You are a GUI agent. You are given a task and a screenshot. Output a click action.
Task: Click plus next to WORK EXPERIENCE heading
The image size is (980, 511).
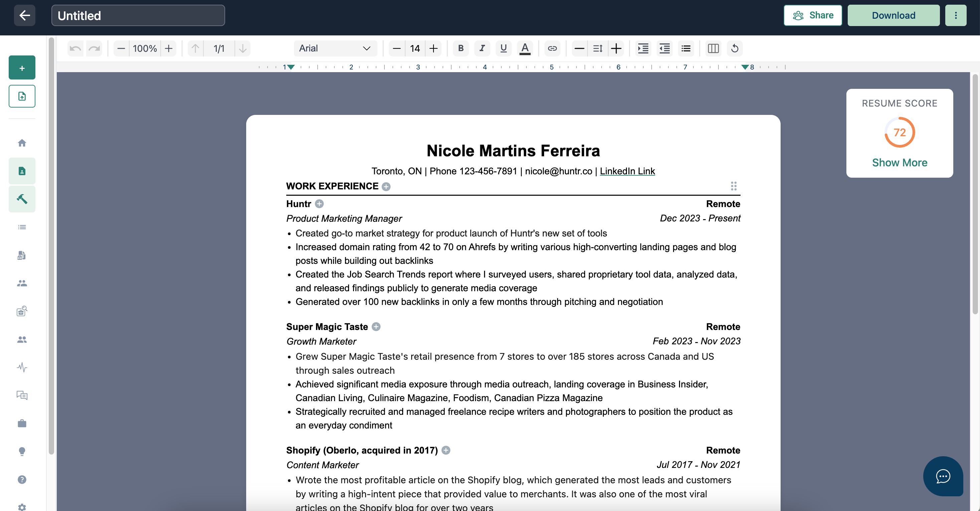pyautogui.click(x=386, y=186)
